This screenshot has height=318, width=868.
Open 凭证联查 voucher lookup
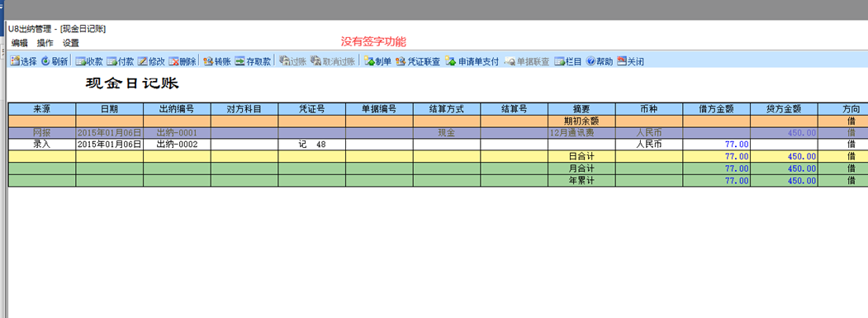coord(418,61)
